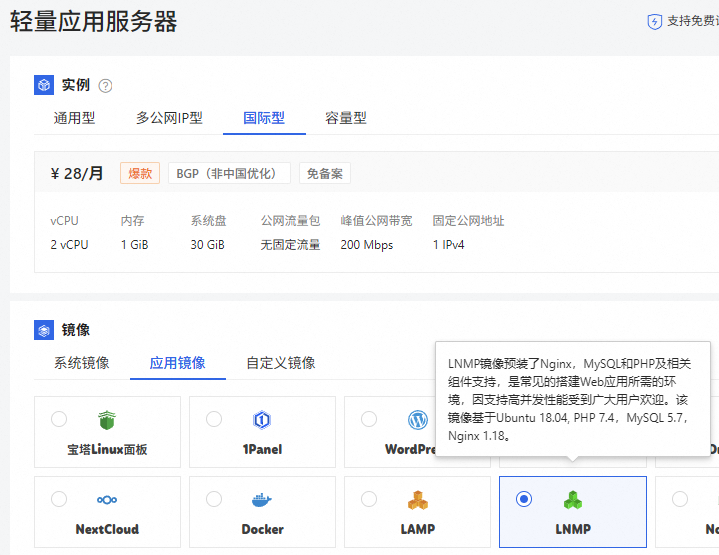Click the Docker whale logo icon
Viewport: 719px width, 555px height.
tap(262, 500)
